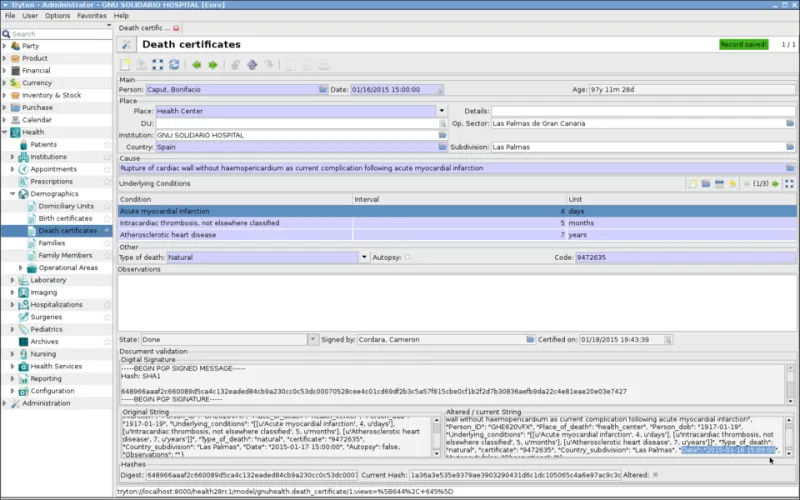
Task: Toggle the Autopsy checkbox
Action: pyautogui.click(x=407, y=257)
